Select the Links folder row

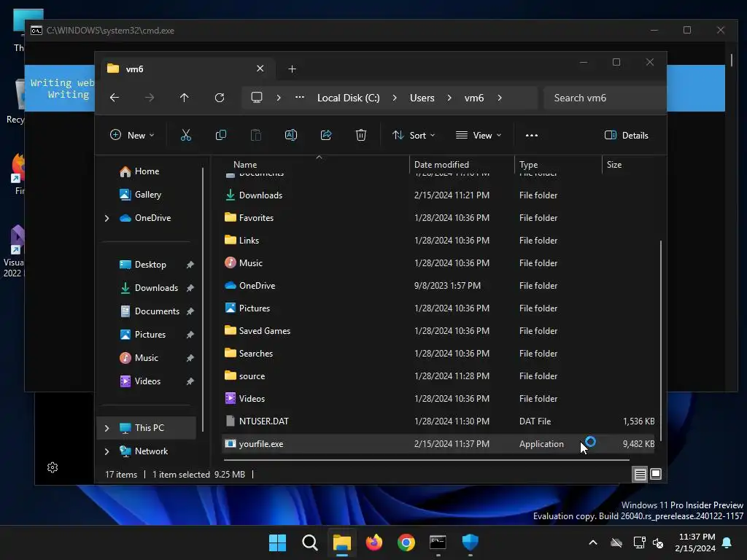pyautogui.click(x=438, y=241)
